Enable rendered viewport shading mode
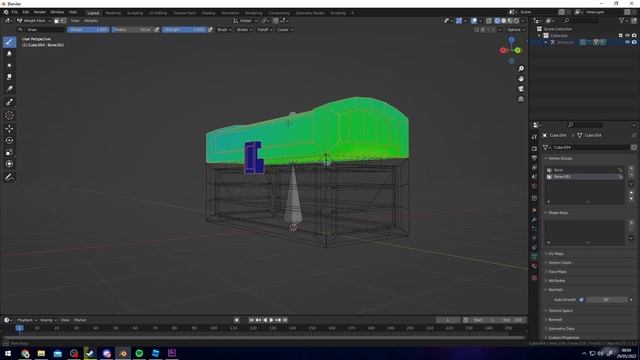Screen dimensions: 640x360 click(516, 20)
